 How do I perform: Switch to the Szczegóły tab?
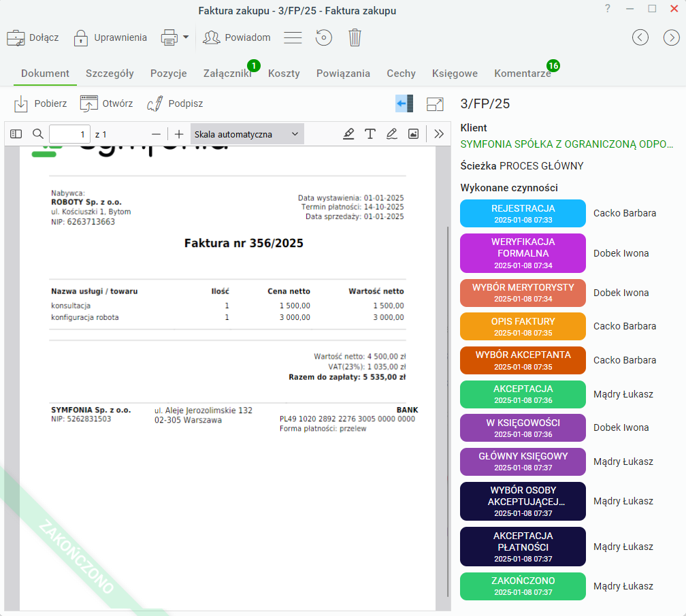click(110, 74)
